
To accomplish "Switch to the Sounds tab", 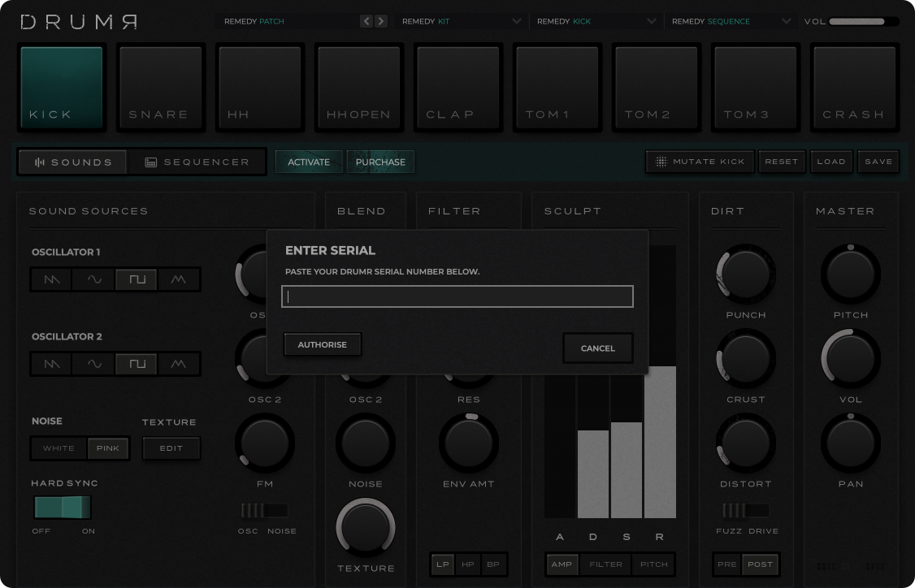I will (x=73, y=162).
